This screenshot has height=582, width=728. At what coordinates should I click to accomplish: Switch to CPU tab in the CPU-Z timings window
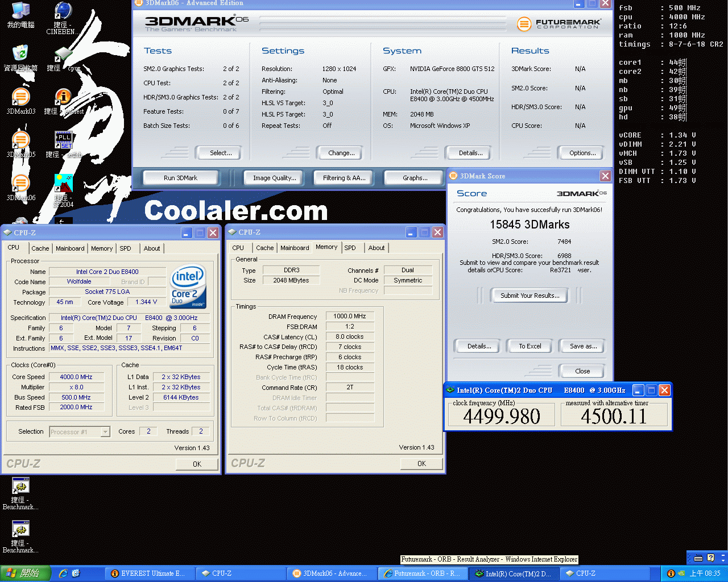point(238,248)
